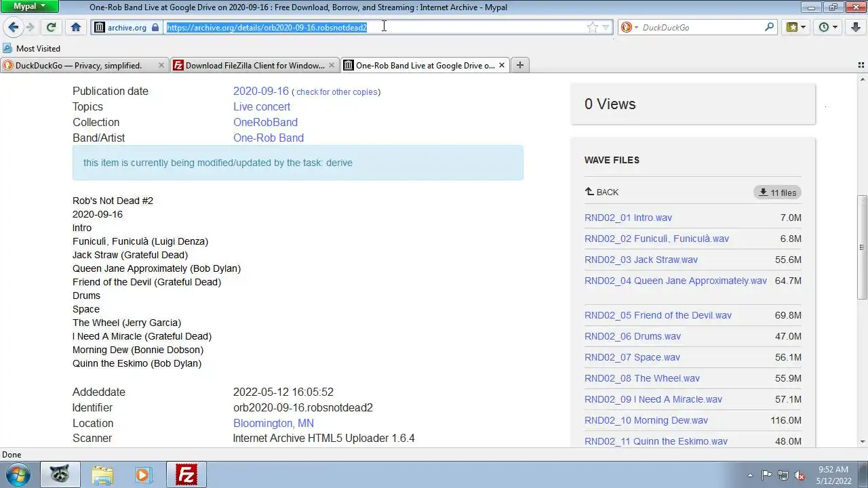Click the address bar URL field
The height and width of the screenshot is (488, 868).
pyautogui.click(x=375, y=28)
